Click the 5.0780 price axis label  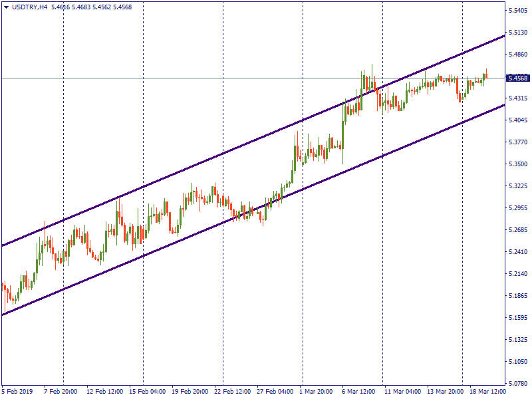(x=517, y=384)
